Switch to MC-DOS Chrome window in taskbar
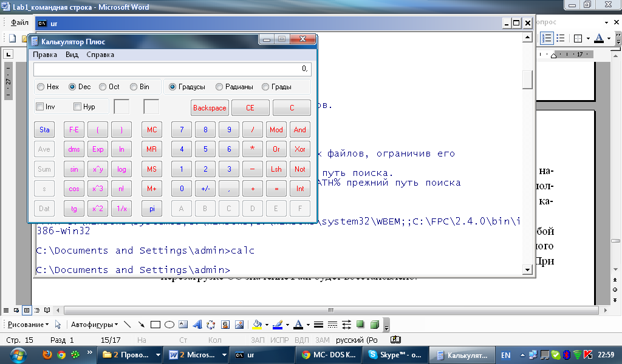Image resolution: width=622 pixels, height=364 pixels. click(x=329, y=355)
